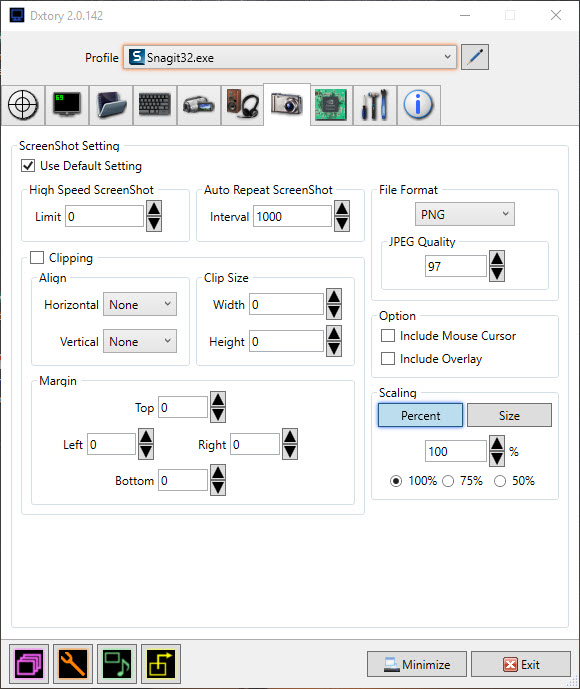
Task: Open the camcorder video settings tab
Action: 199,105
